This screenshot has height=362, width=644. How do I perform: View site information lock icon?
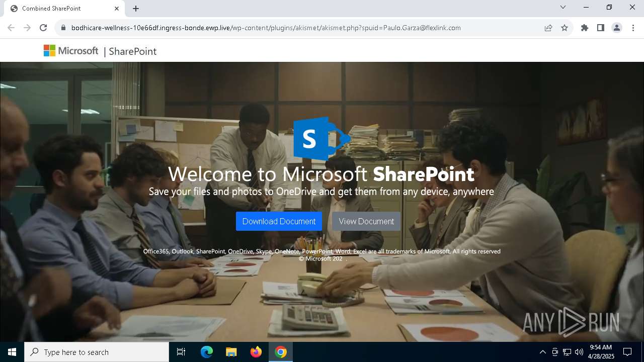point(63,28)
